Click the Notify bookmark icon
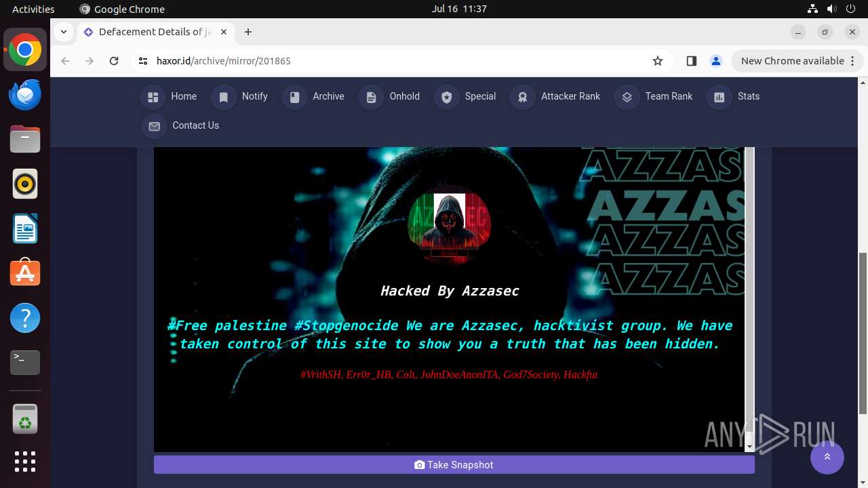Screen dimensions: 868x488 223,97
